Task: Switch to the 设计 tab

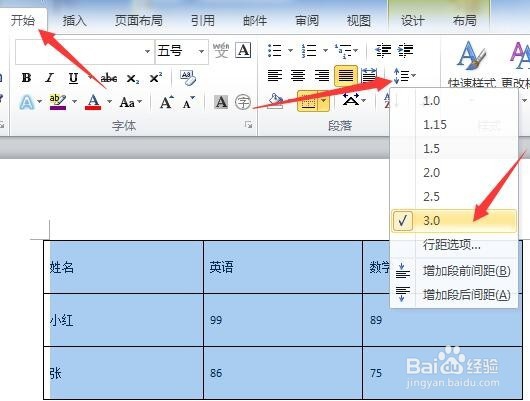Action: pyautogui.click(x=413, y=21)
